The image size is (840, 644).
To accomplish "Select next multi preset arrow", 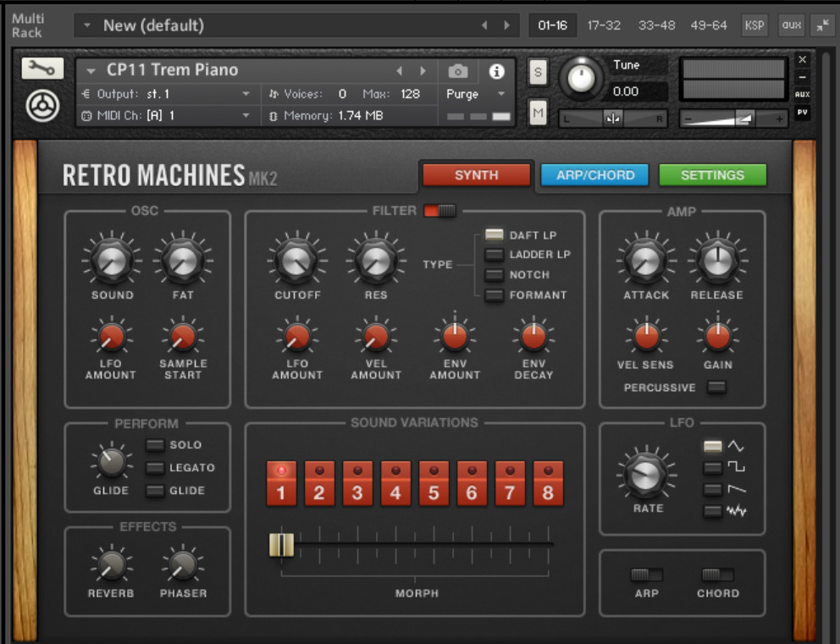I will 506,25.
